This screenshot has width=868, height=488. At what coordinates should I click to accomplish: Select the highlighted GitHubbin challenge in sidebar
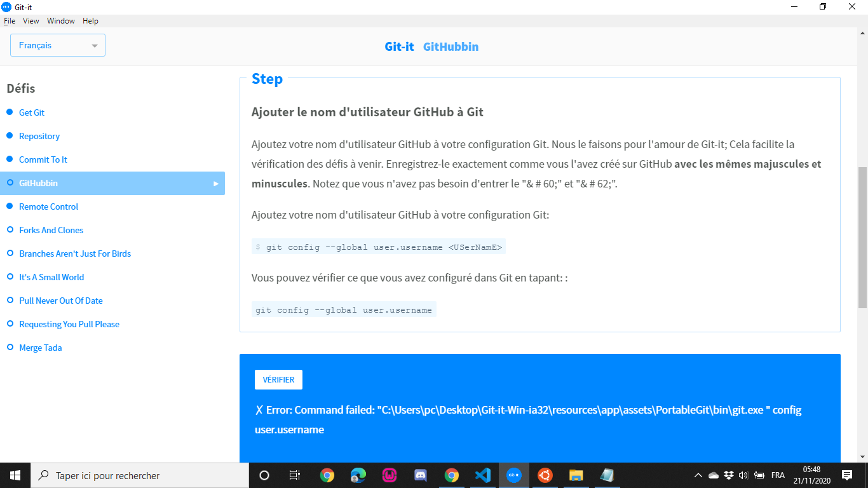click(x=112, y=183)
